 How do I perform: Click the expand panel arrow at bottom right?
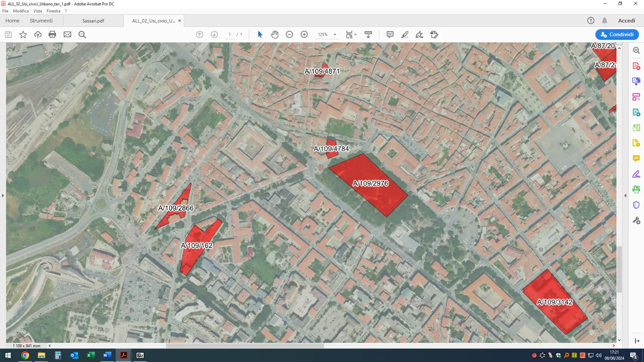click(x=636, y=341)
